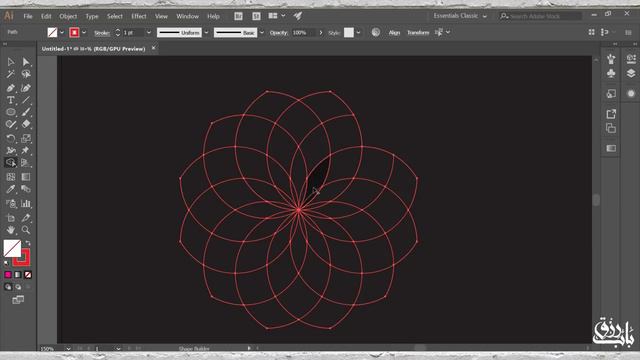Select the Pen tool
This screenshot has height=360, width=640.
pos(11,88)
